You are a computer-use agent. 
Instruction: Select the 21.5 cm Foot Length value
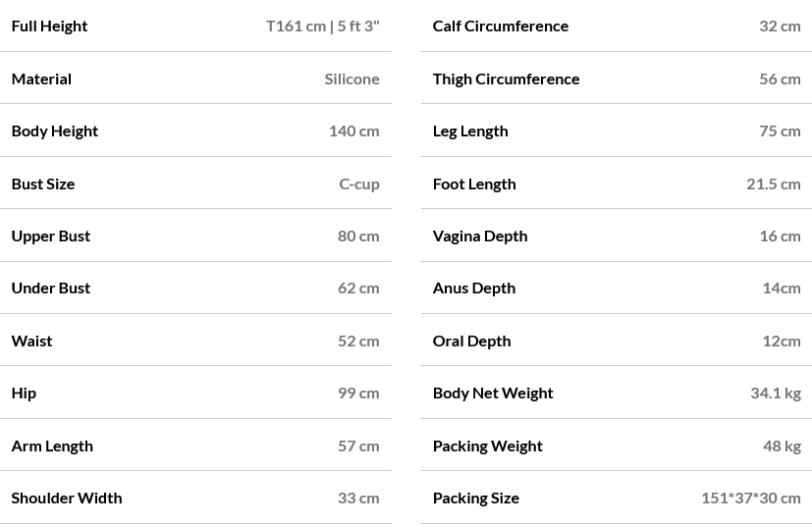[774, 184]
